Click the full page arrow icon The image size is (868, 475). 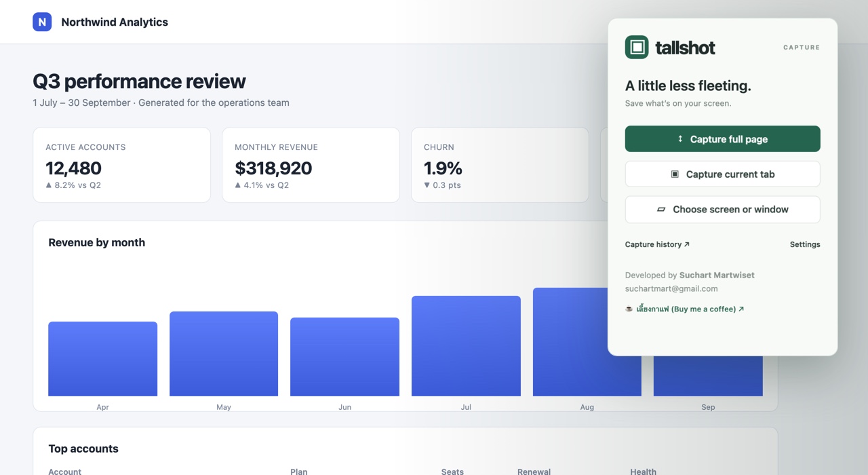pyautogui.click(x=680, y=138)
